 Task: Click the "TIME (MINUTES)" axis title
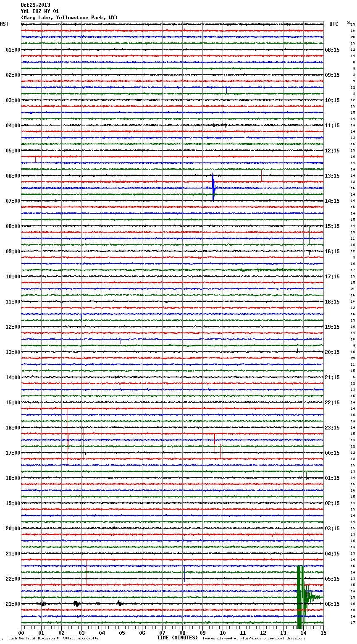[177, 638]
